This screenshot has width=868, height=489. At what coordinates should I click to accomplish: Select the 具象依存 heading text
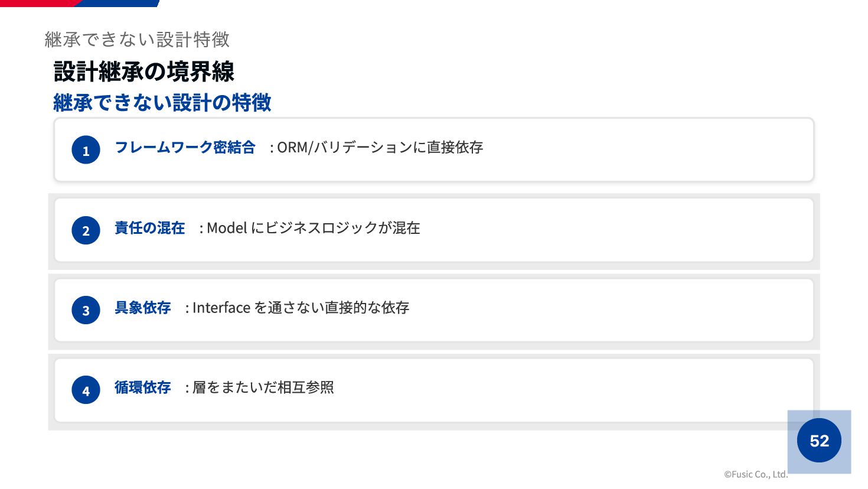tap(142, 307)
